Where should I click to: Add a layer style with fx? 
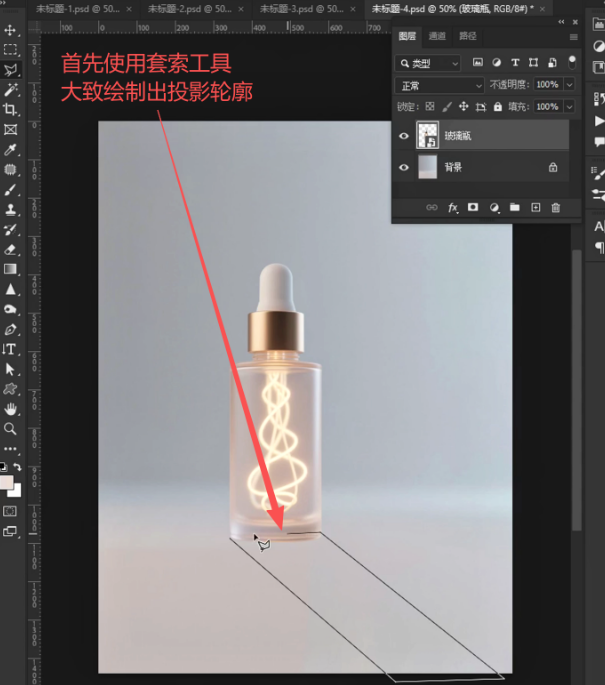point(453,208)
